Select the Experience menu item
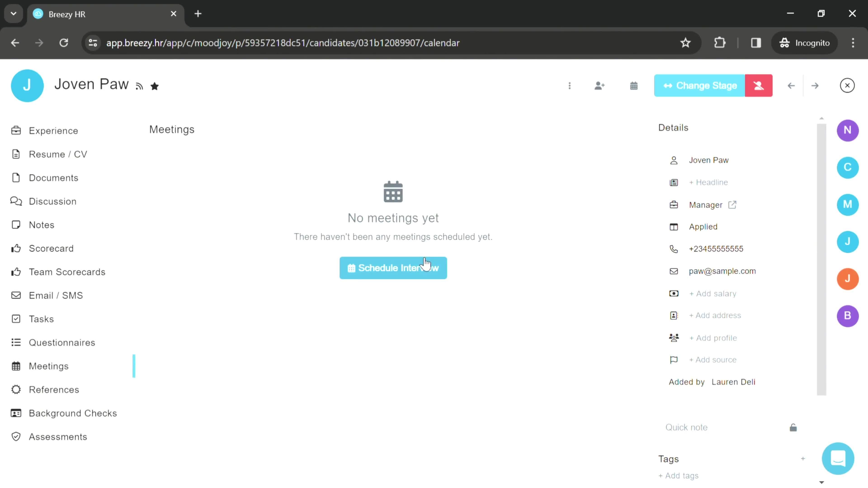 (53, 131)
